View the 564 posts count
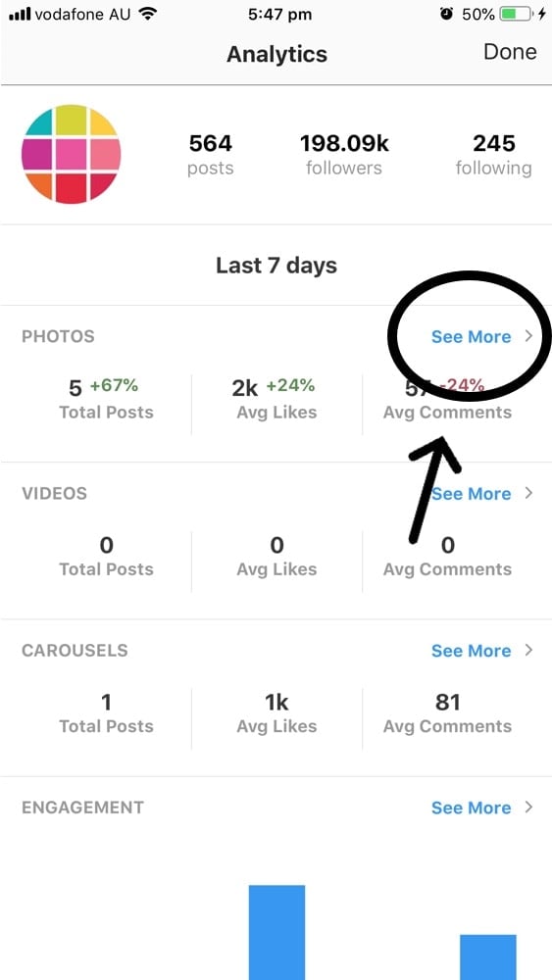552x980 pixels. [x=211, y=155]
